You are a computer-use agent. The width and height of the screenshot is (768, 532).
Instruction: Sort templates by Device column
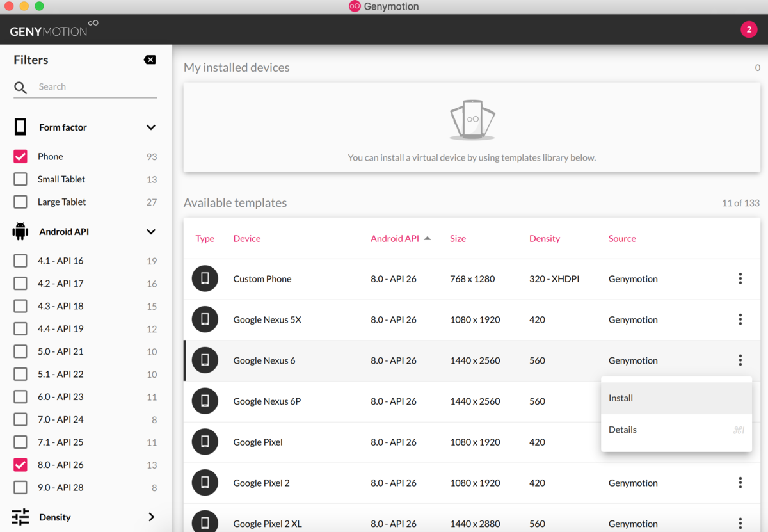[x=247, y=238]
